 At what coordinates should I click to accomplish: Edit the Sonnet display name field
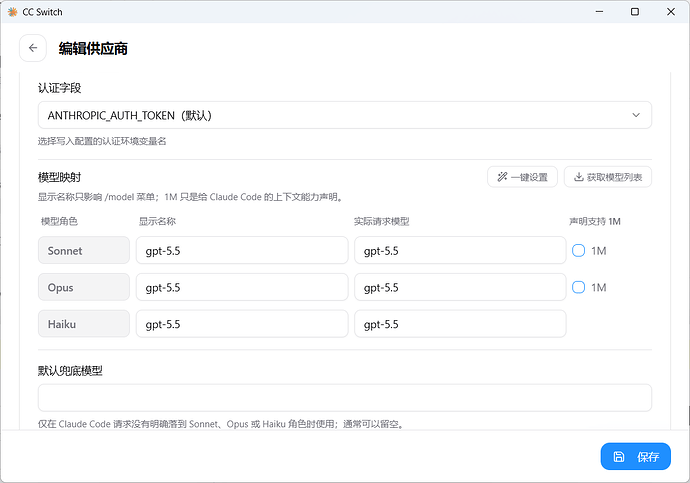click(x=242, y=250)
